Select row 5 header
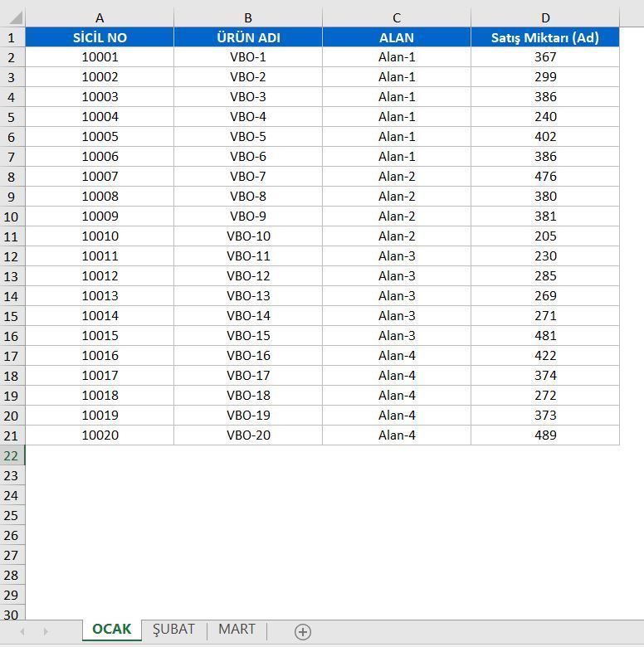Viewport: 644px width, 647px height. point(12,117)
